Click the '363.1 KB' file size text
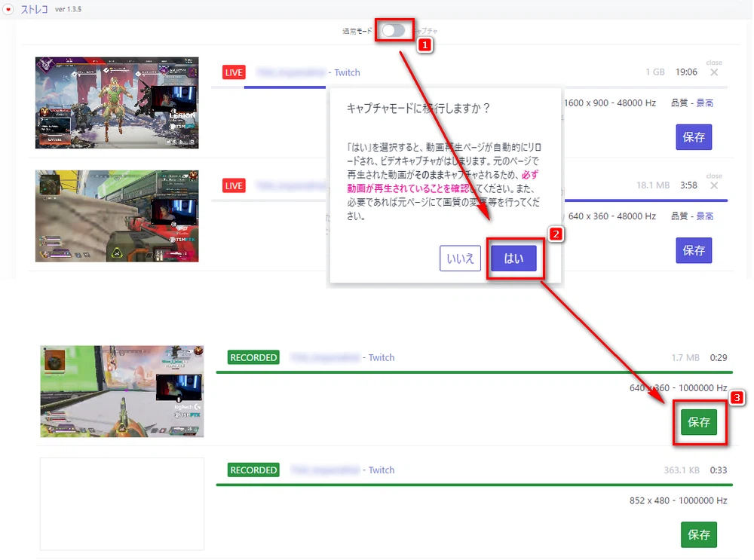 (682, 470)
